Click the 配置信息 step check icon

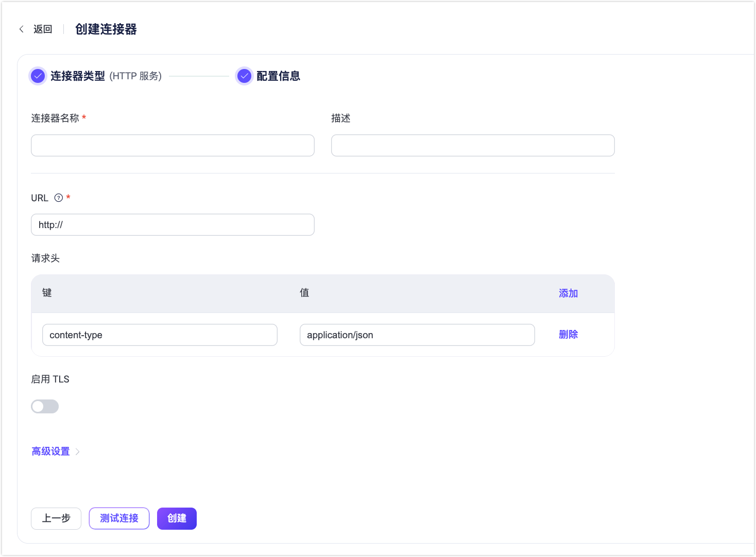[x=244, y=76]
